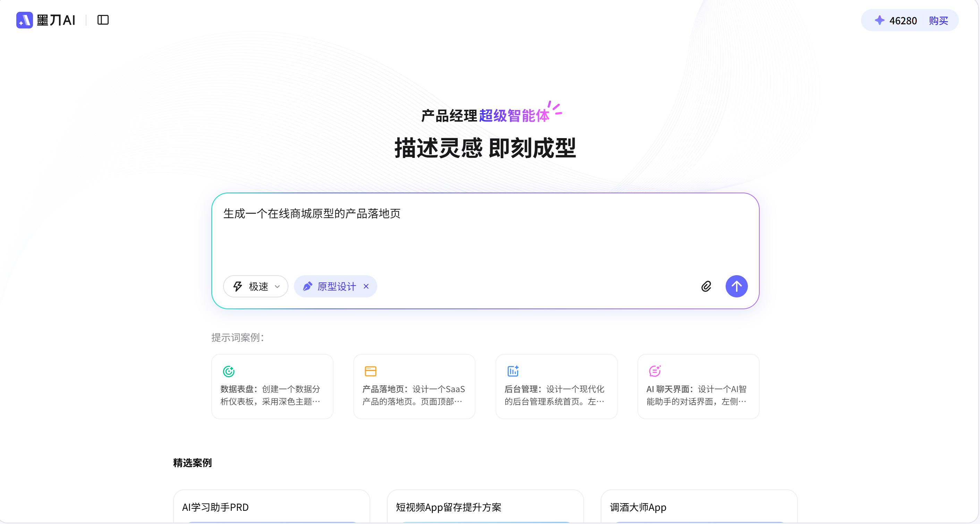The width and height of the screenshot is (980, 524).
Task: Click the AI聊天界面 chat bubble icon
Action: (x=654, y=371)
